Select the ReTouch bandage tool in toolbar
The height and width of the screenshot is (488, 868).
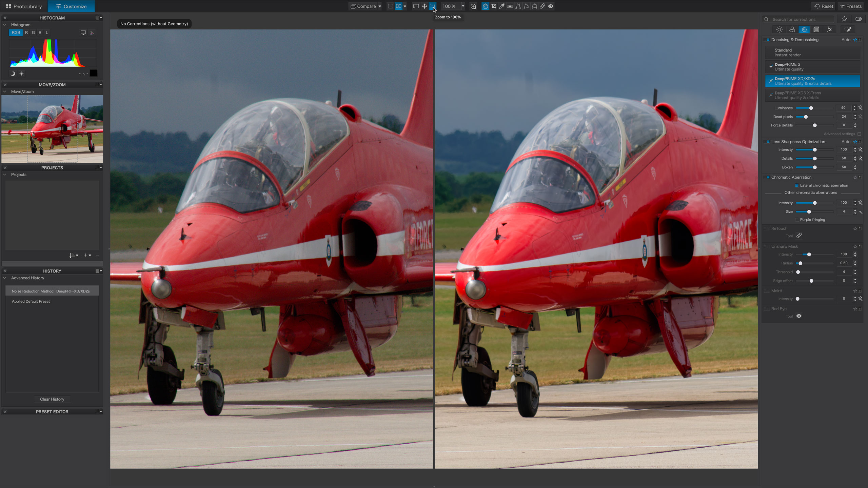[x=542, y=6]
